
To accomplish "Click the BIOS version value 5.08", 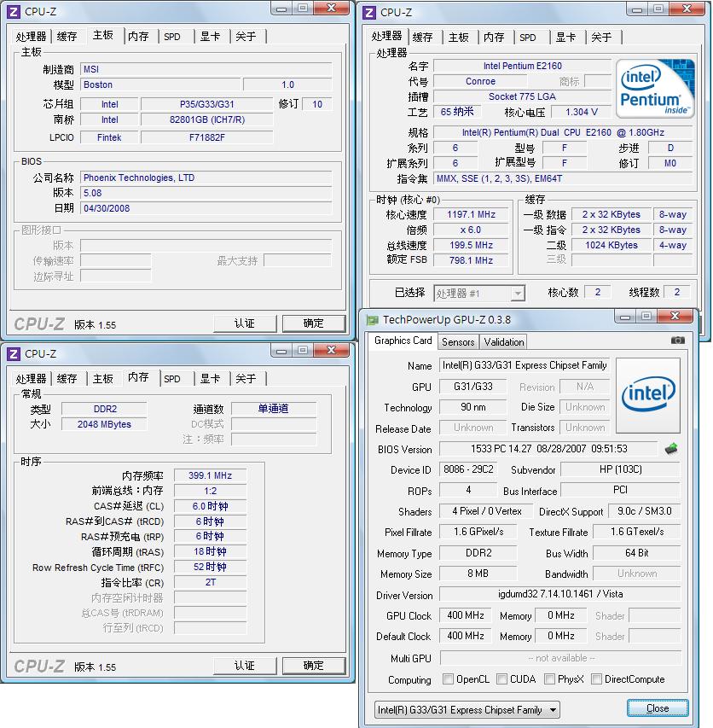I will 206,193.
